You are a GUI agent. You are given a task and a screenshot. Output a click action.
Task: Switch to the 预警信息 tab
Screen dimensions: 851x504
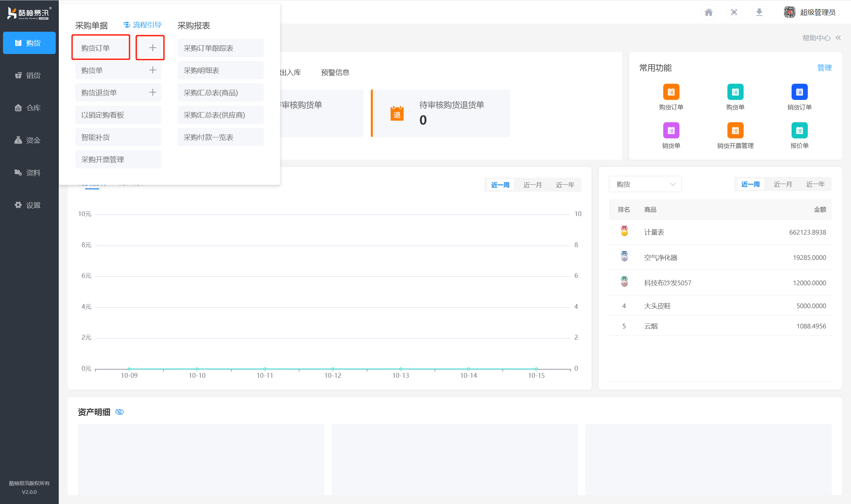(x=335, y=72)
